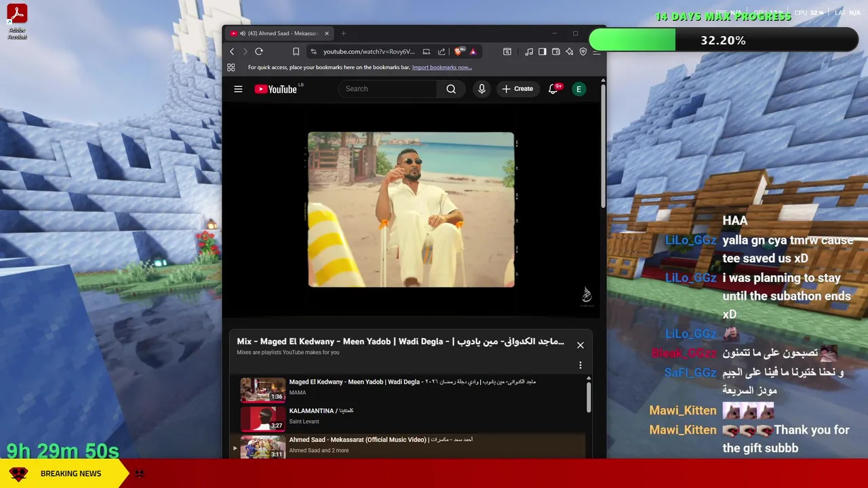The width and height of the screenshot is (868, 488).
Task: Click the playlist panel scrollbar
Action: 589,396
